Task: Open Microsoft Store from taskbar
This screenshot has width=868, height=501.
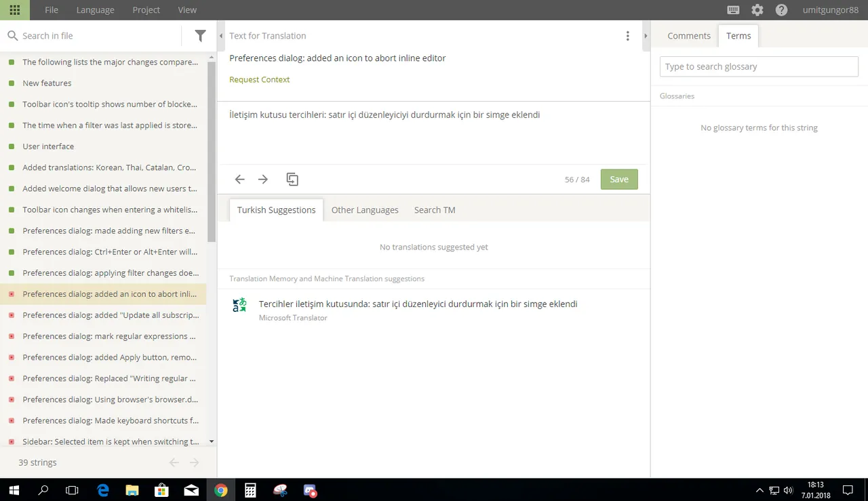Action: click(162, 490)
